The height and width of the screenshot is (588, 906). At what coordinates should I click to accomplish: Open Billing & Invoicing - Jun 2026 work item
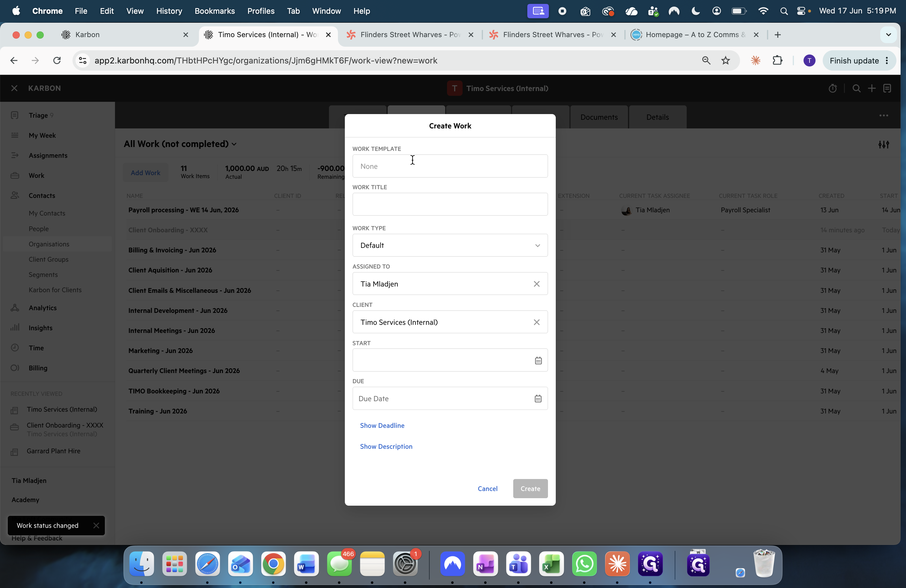click(x=172, y=250)
